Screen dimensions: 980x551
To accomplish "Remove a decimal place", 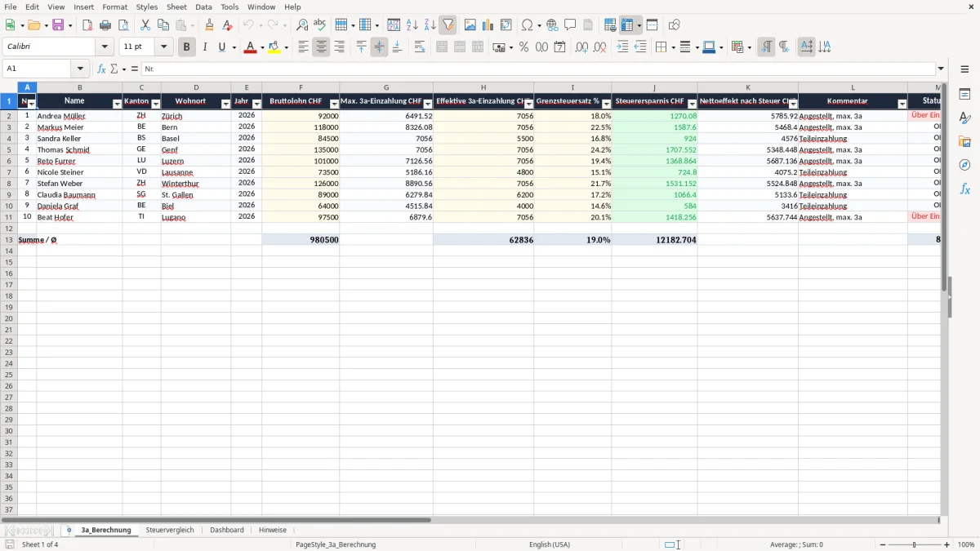I will click(x=599, y=47).
